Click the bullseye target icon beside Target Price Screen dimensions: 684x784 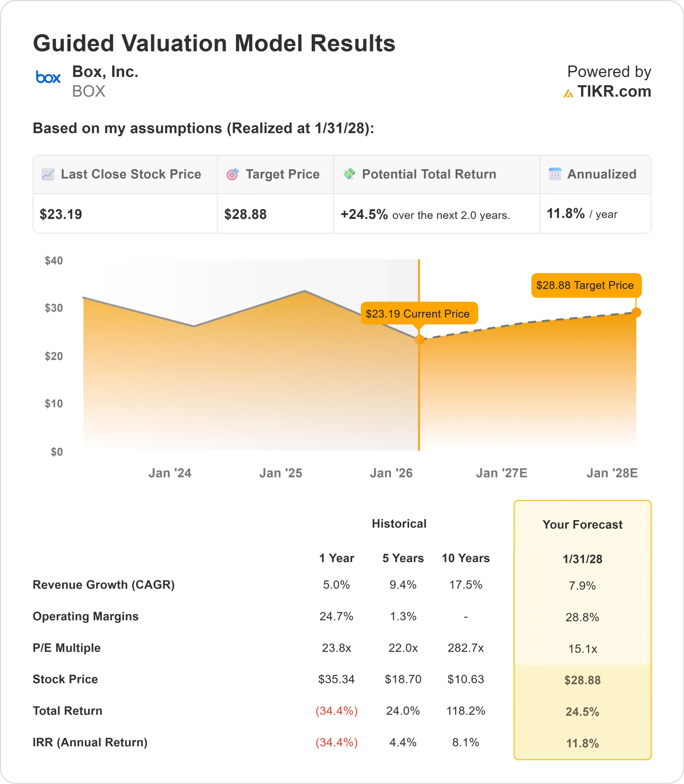[232, 174]
